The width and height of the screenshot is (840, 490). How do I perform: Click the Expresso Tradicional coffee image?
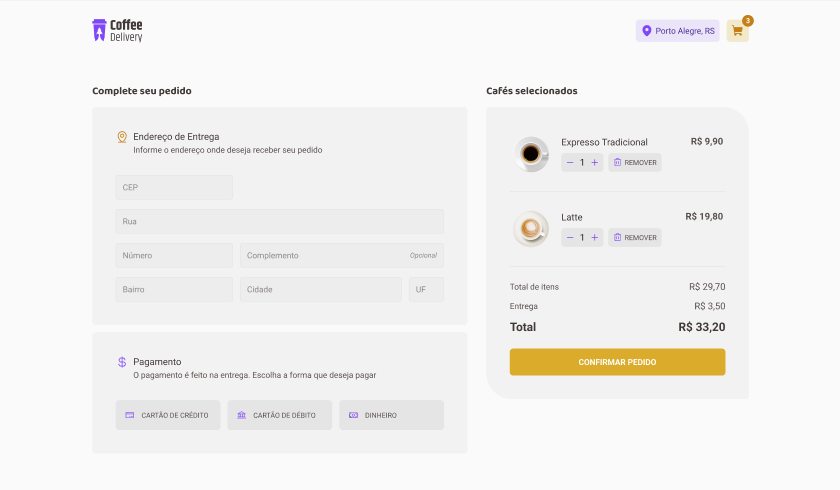531,154
